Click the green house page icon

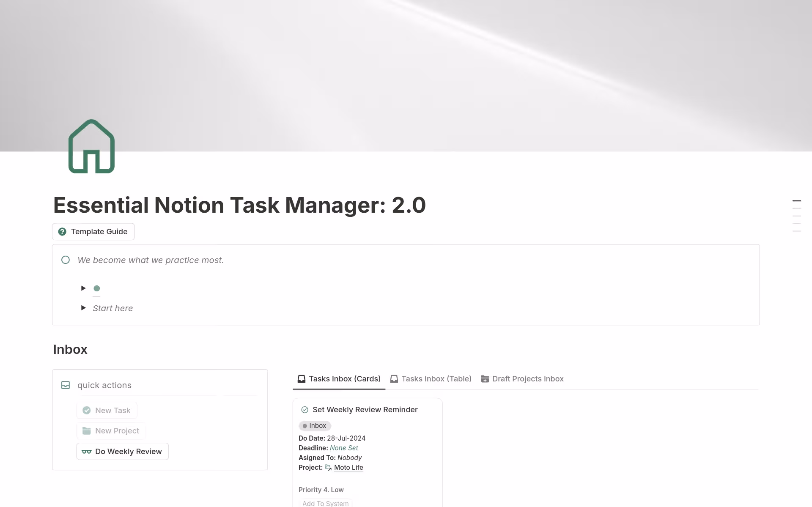pos(91,146)
